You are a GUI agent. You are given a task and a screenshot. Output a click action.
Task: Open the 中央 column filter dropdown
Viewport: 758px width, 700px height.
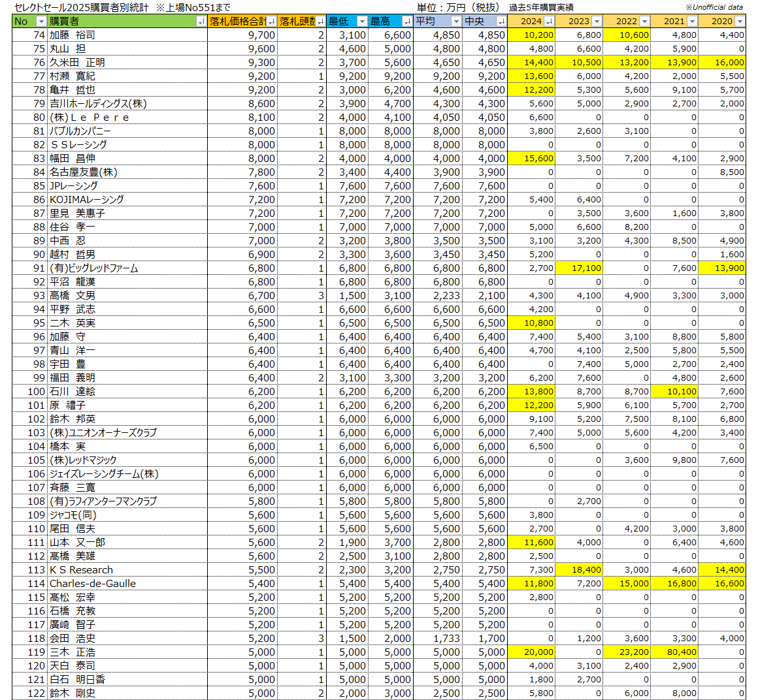coord(501,22)
